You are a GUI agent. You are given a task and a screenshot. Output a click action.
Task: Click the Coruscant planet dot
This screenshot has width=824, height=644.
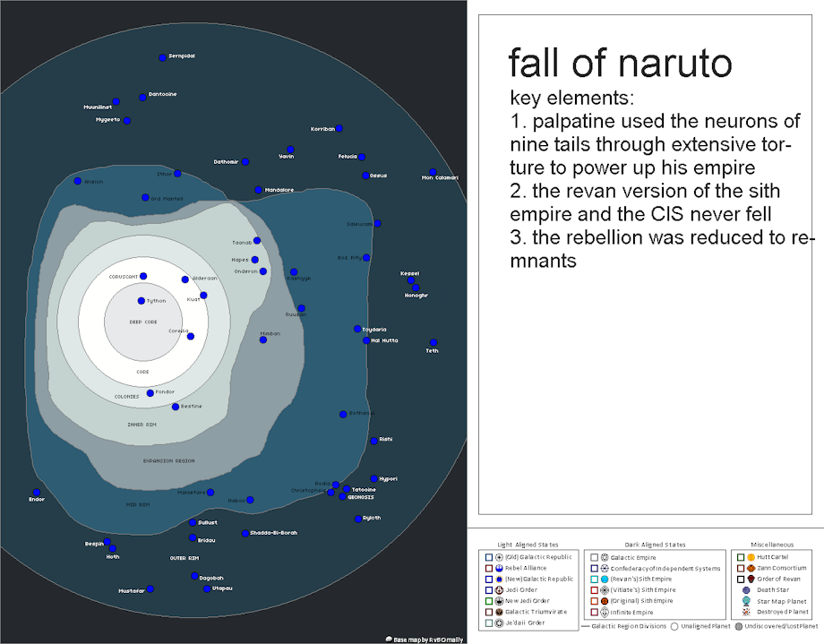[x=143, y=276]
